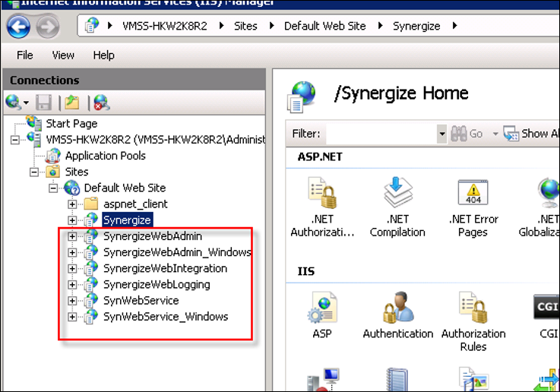This screenshot has height=392, width=560.
Task: Click Synergize in the address breadcrumb
Action: [416, 26]
